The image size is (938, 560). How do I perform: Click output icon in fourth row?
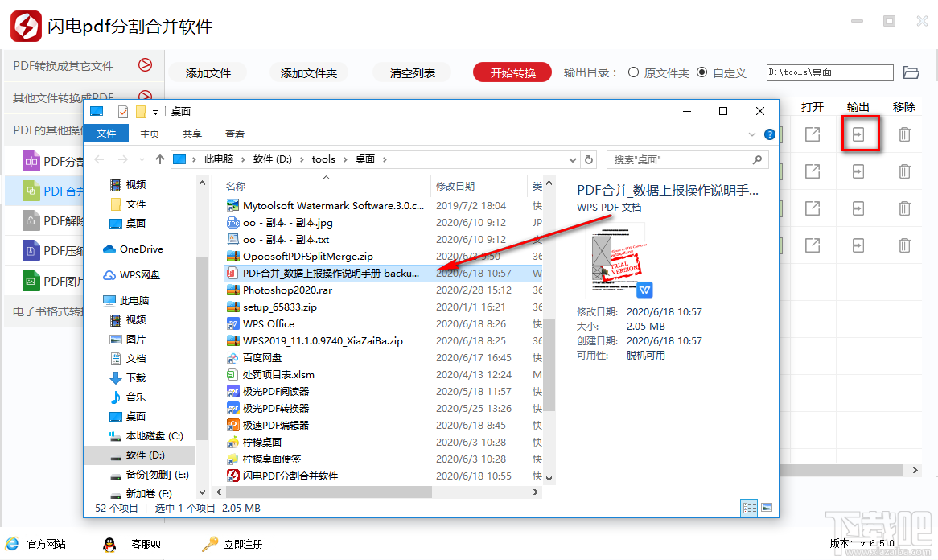pyautogui.click(x=858, y=245)
